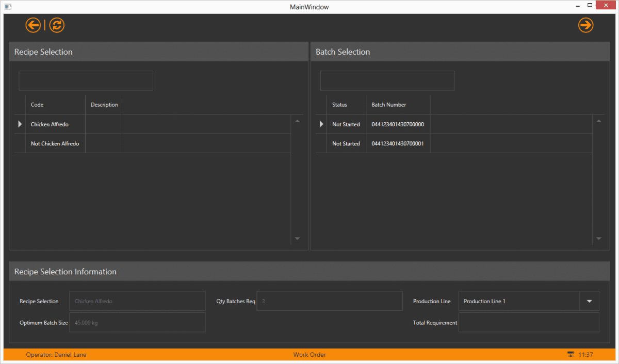The width and height of the screenshot is (619, 364).
Task: Click the application icon in the title bar
Action: 8,7
